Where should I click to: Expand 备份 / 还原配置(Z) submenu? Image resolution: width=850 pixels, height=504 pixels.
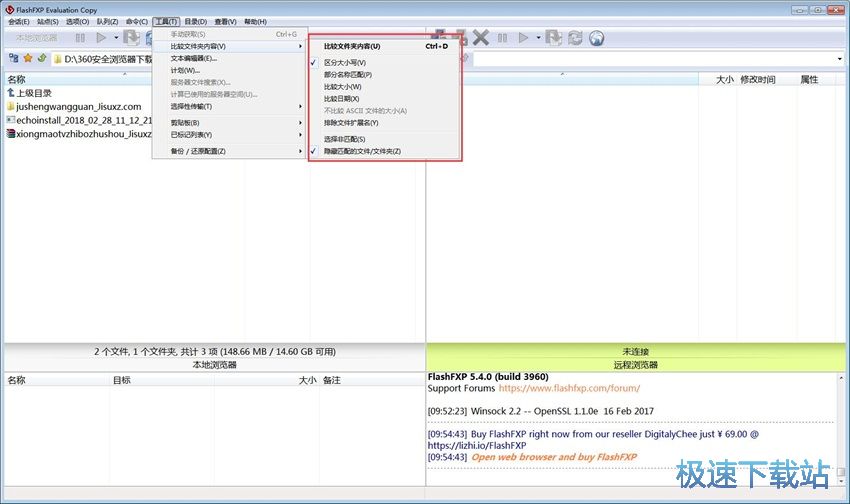pos(230,151)
